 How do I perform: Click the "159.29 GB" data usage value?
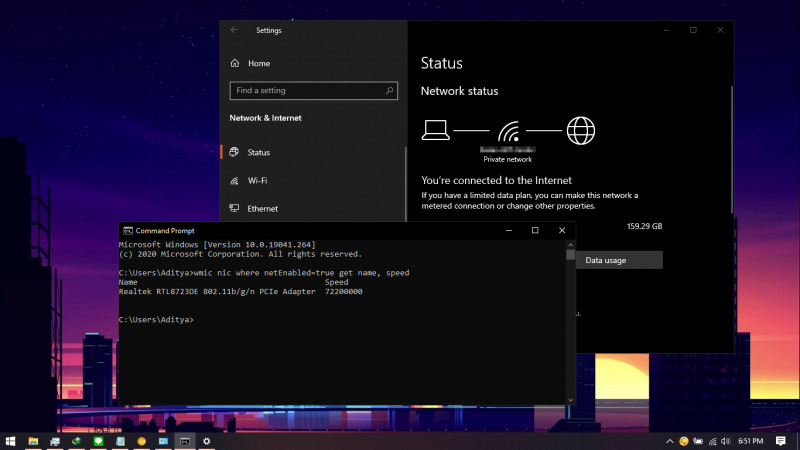[644, 226]
